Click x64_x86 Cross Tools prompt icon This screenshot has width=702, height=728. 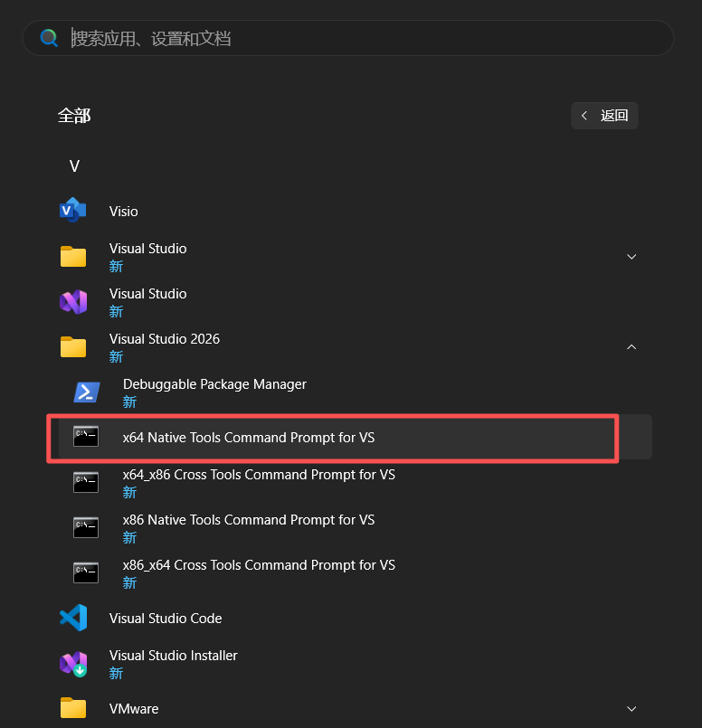pos(86,482)
